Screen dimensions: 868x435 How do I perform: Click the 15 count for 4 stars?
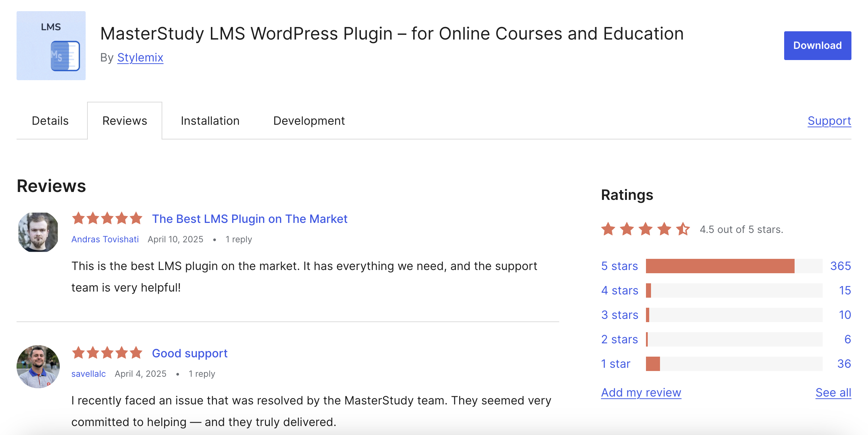pyautogui.click(x=845, y=290)
